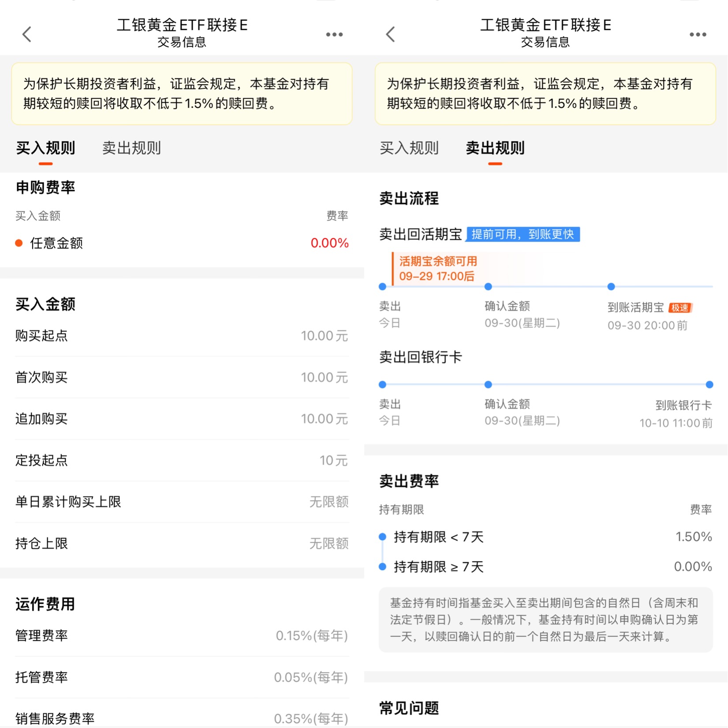Switch to 买入规则 tab on right screen
728x728 pixels.
pos(409,148)
